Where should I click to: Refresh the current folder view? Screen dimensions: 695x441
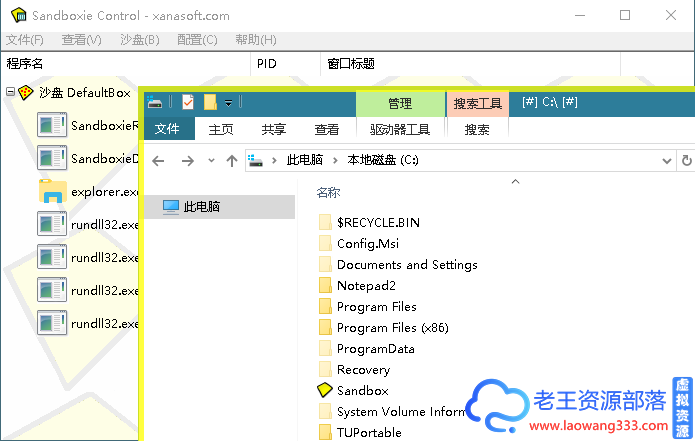[686, 160]
